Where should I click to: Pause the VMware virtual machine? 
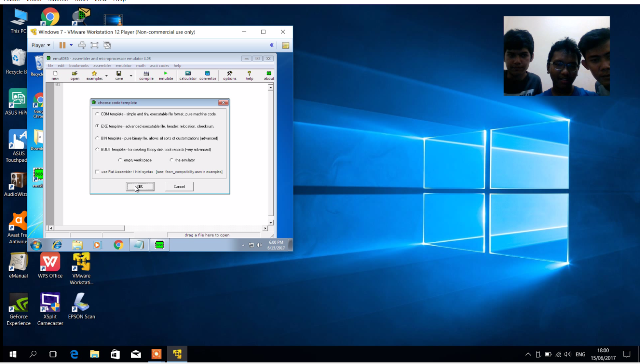(62, 45)
